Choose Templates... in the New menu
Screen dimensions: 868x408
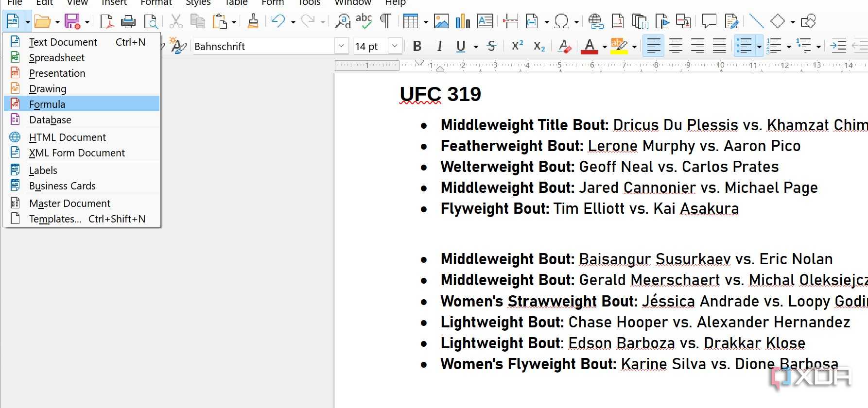82,219
